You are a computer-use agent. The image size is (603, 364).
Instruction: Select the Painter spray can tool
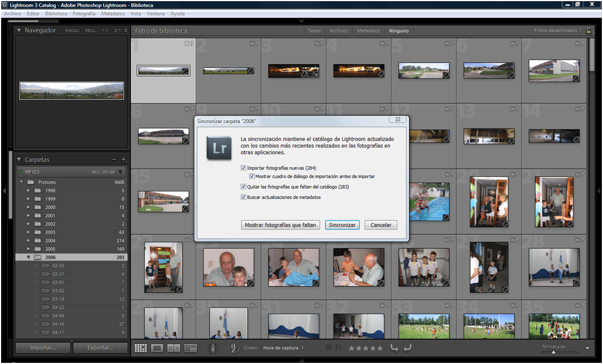coord(213,348)
